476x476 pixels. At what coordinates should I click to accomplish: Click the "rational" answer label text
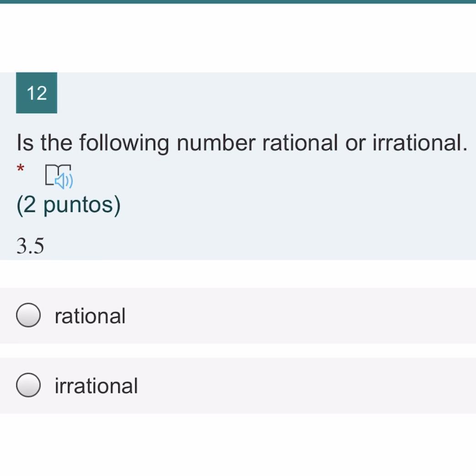tap(90, 316)
